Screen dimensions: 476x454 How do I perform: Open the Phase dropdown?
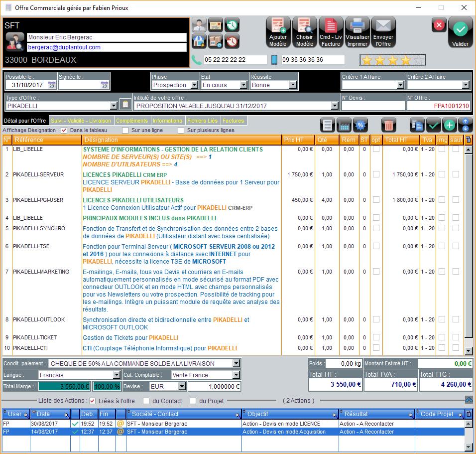(195, 85)
